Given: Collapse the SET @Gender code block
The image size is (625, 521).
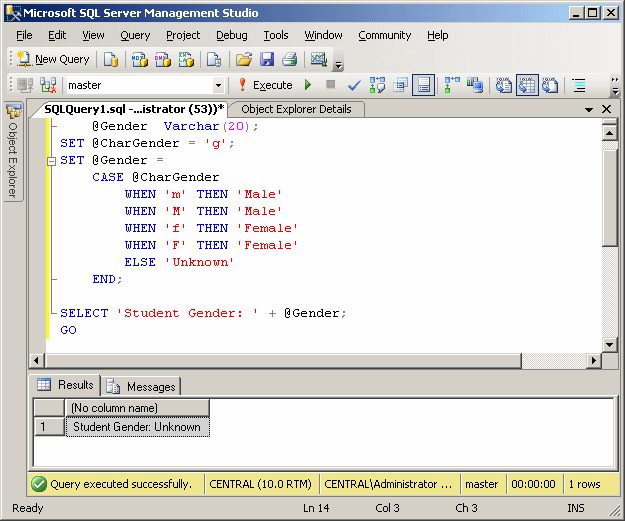Looking at the screenshot, I should click(x=51, y=161).
